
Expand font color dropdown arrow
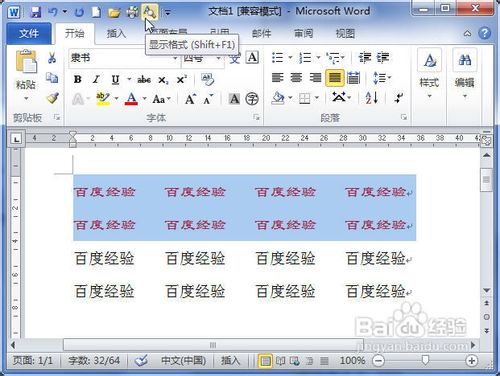pyautogui.click(x=144, y=99)
